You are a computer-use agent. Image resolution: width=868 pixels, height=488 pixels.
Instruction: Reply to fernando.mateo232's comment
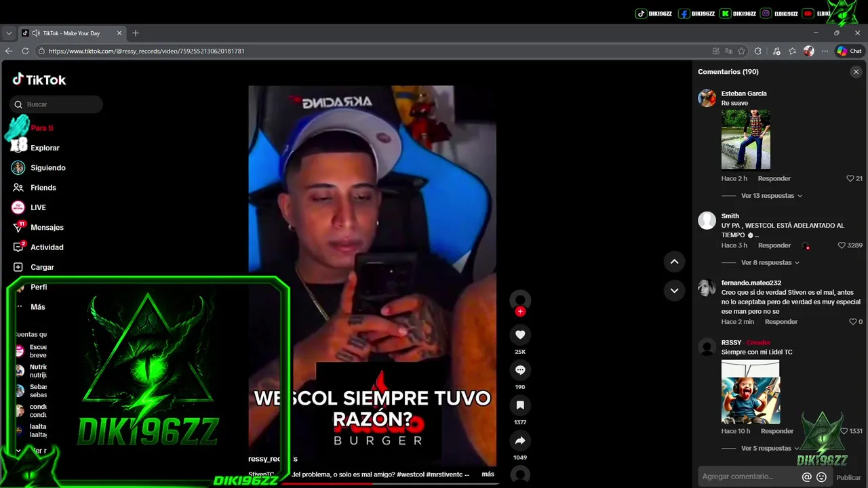coord(781,322)
